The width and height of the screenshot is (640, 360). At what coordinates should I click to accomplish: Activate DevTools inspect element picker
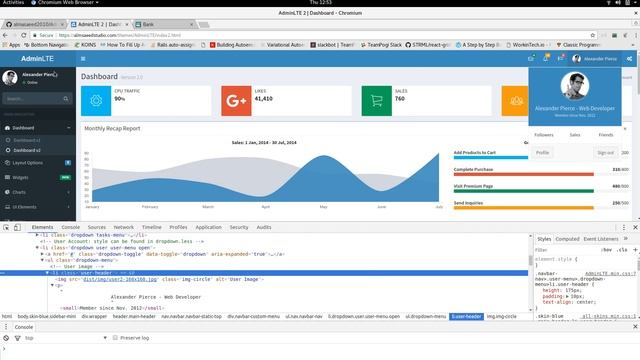[x=6, y=227]
